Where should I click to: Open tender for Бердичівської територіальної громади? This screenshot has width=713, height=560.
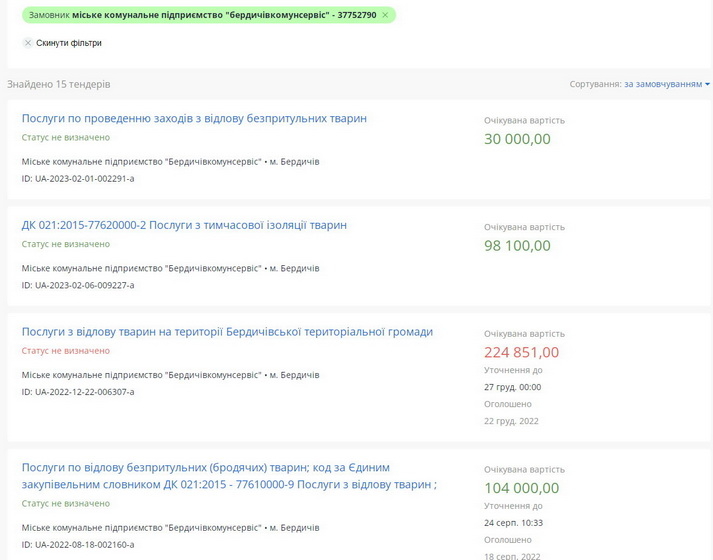[x=227, y=331]
